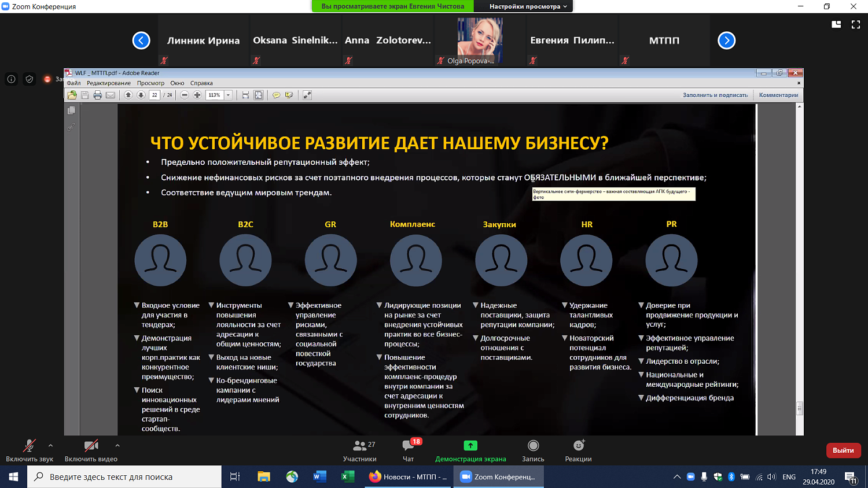Click the fit one full page icon
Image resolution: width=868 pixels, height=488 pixels.
259,95
